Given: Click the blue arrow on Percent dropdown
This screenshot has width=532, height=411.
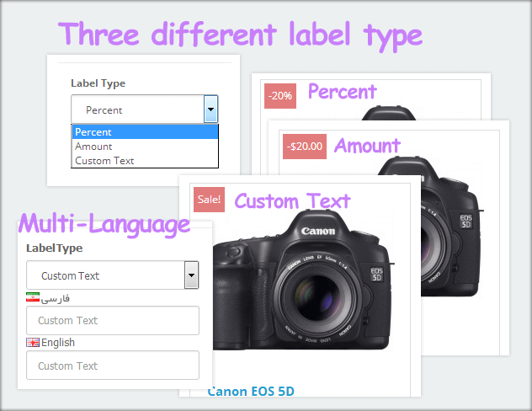Looking at the screenshot, I should [x=210, y=109].
